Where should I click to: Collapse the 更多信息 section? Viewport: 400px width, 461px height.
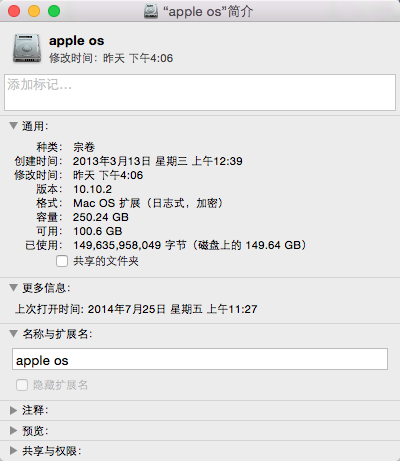[x=13, y=287]
